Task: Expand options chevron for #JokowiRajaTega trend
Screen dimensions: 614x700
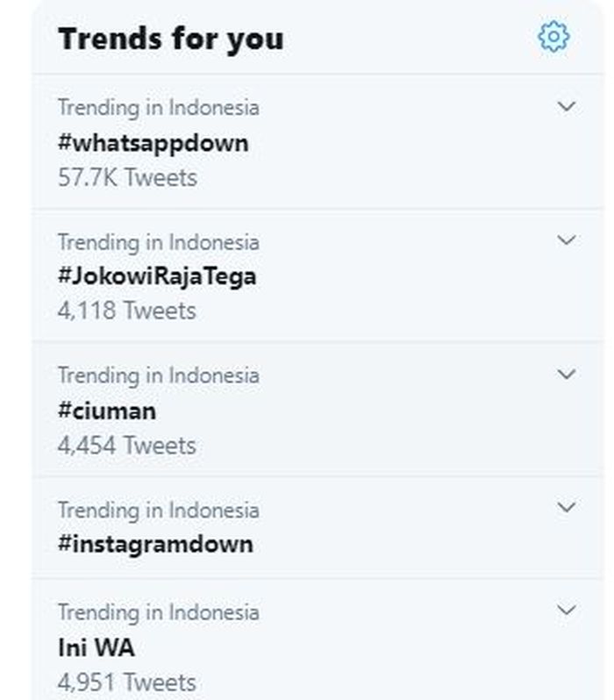Action: 567,240
